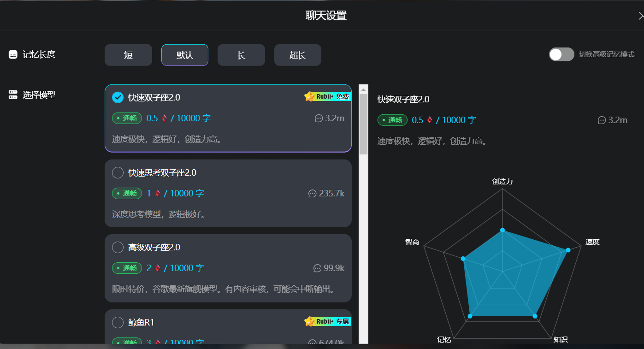
Task: Click the 速度 data point on radar chart
Action: (568, 250)
